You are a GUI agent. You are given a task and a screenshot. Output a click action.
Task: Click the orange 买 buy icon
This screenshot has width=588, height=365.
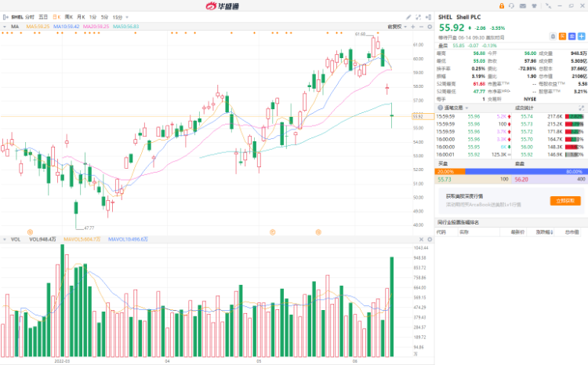coord(562,36)
